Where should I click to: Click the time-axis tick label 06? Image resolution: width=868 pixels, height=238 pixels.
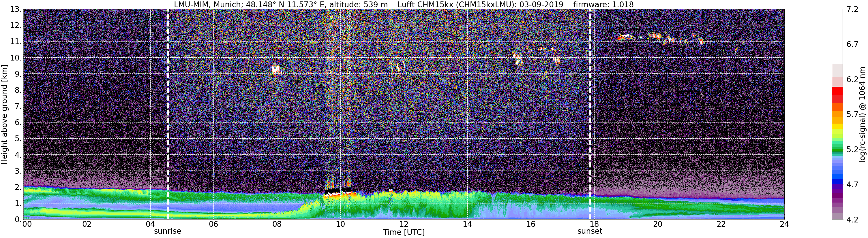tap(214, 224)
